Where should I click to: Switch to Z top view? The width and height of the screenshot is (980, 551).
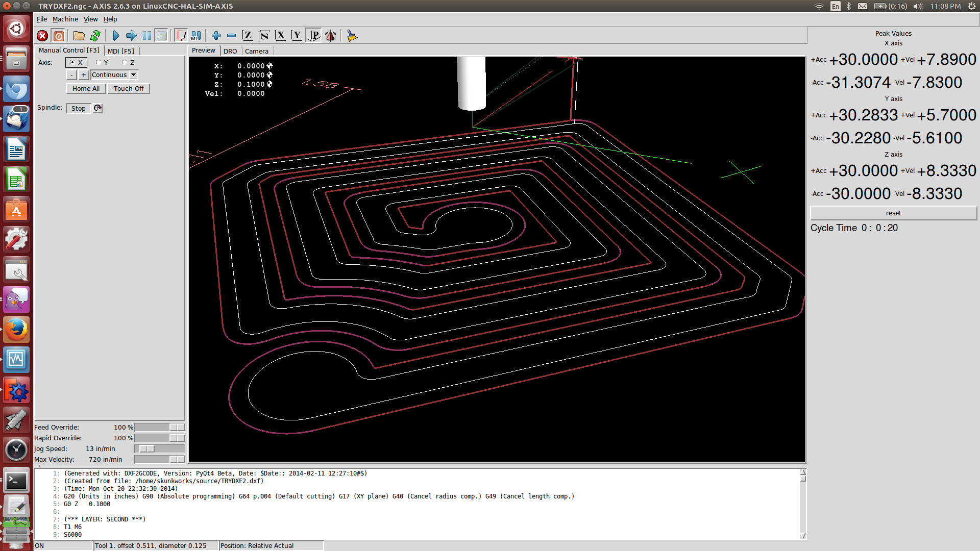click(x=248, y=36)
